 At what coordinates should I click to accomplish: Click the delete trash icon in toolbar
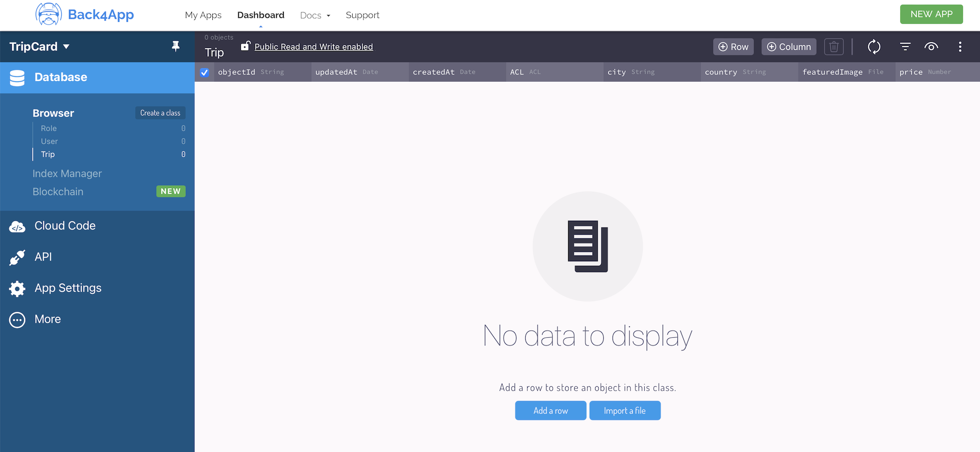(x=834, y=47)
